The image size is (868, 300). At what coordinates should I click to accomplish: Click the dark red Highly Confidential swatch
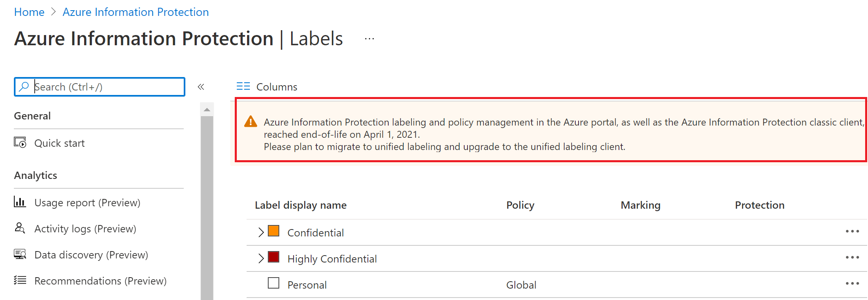point(274,257)
